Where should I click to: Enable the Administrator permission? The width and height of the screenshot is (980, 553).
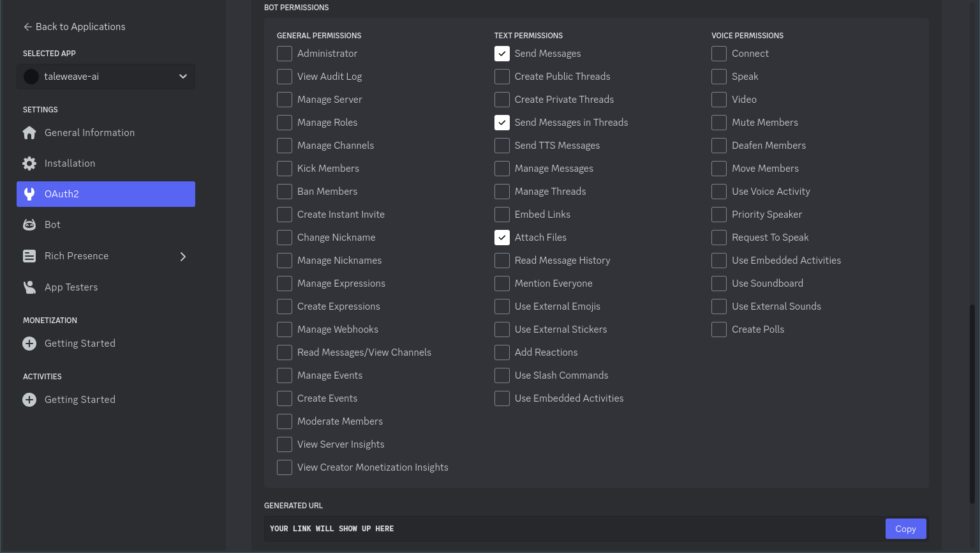(285, 54)
